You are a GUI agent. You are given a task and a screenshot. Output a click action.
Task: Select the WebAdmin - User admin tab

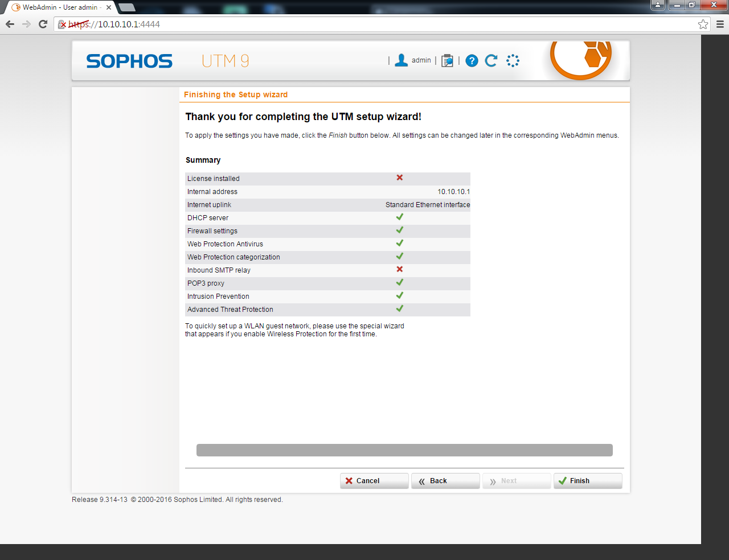click(60, 7)
